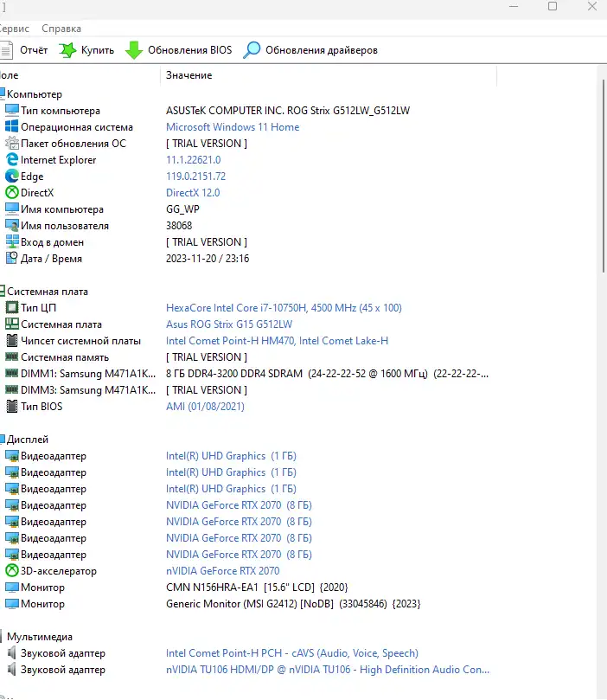Open the HexaCore Intel Core i7-10750H link
Screen dimensions: 607x700
point(284,308)
